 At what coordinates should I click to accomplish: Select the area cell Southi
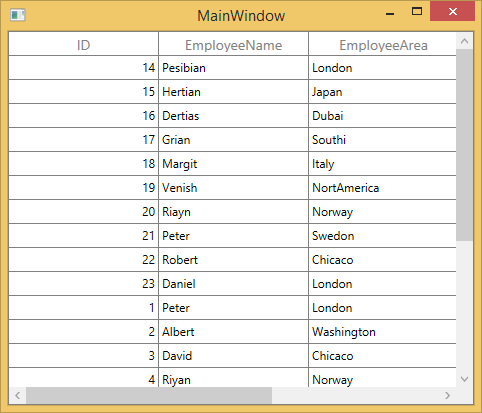[x=383, y=140]
